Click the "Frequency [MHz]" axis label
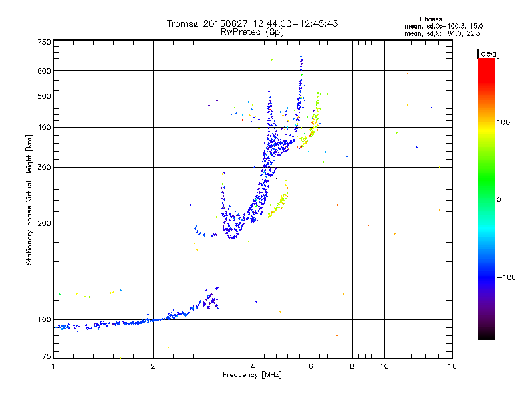This screenshot has width=532, height=399. 252,375
